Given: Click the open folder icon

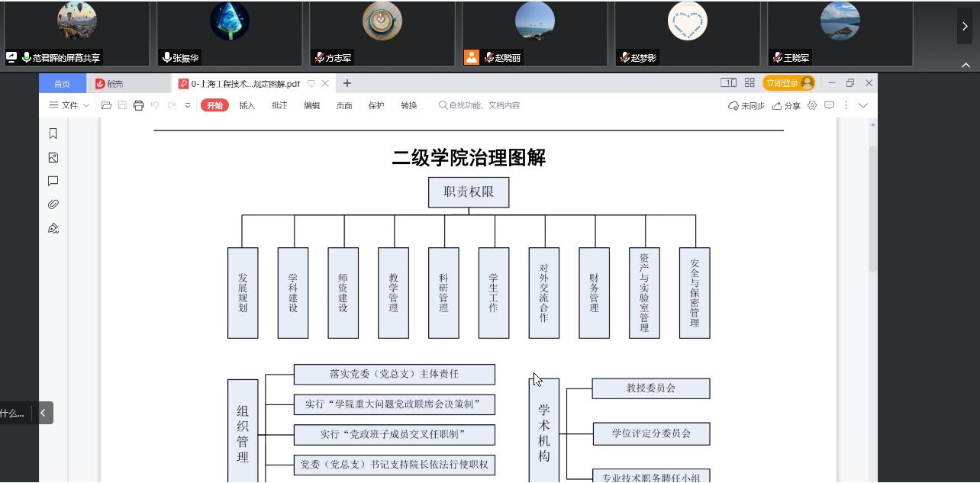Looking at the screenshot, I should (106, 105).
